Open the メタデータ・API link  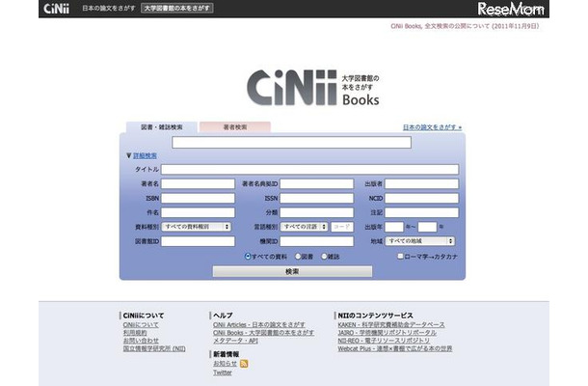(x=235, y=341)
